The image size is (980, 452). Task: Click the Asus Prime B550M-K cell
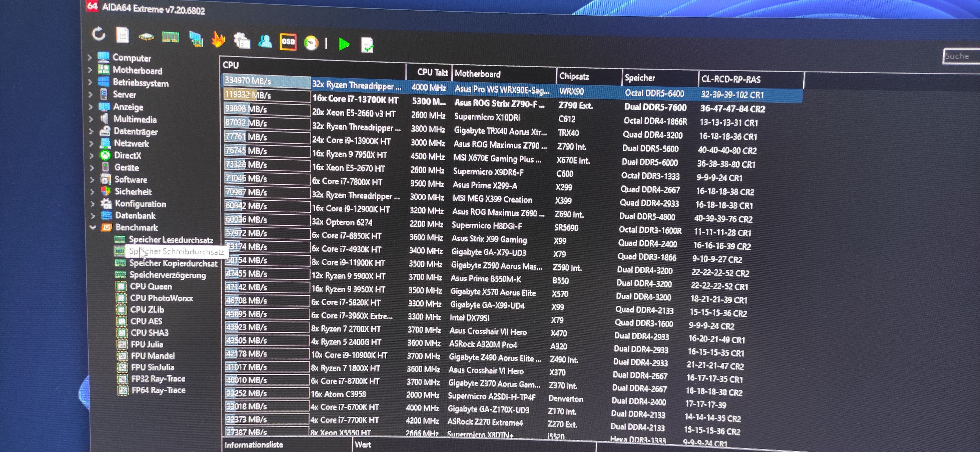coord(485,279)
